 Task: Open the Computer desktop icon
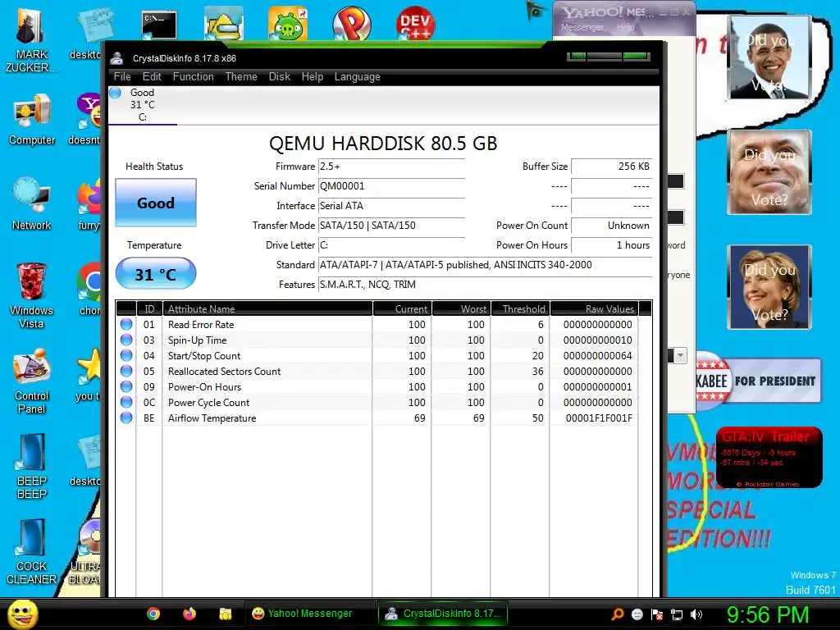[32, 119]
